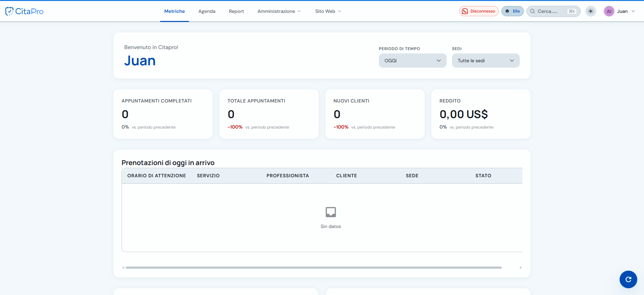Image resolution: width=644 pixels, height=295 pixels.
Task: Open the Tutte le sedi dropdown
Action: [486, 61]
